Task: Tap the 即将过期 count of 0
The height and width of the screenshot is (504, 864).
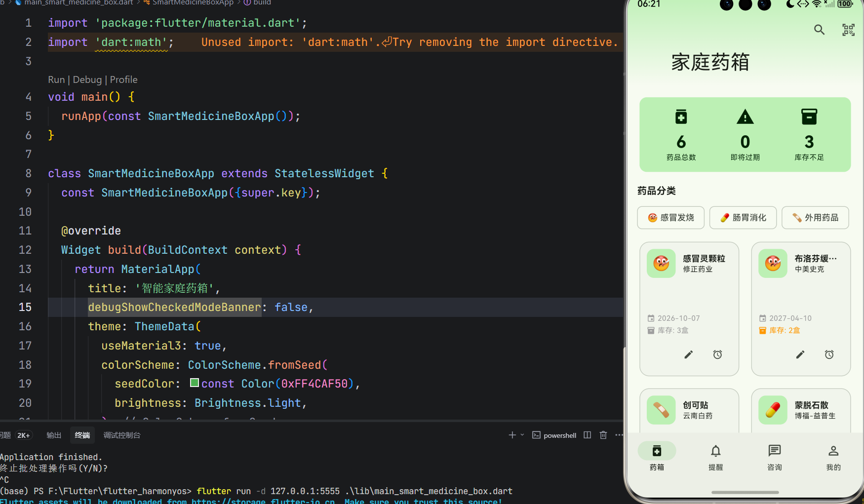Action: pyautogui.click(x=745, y=142)
